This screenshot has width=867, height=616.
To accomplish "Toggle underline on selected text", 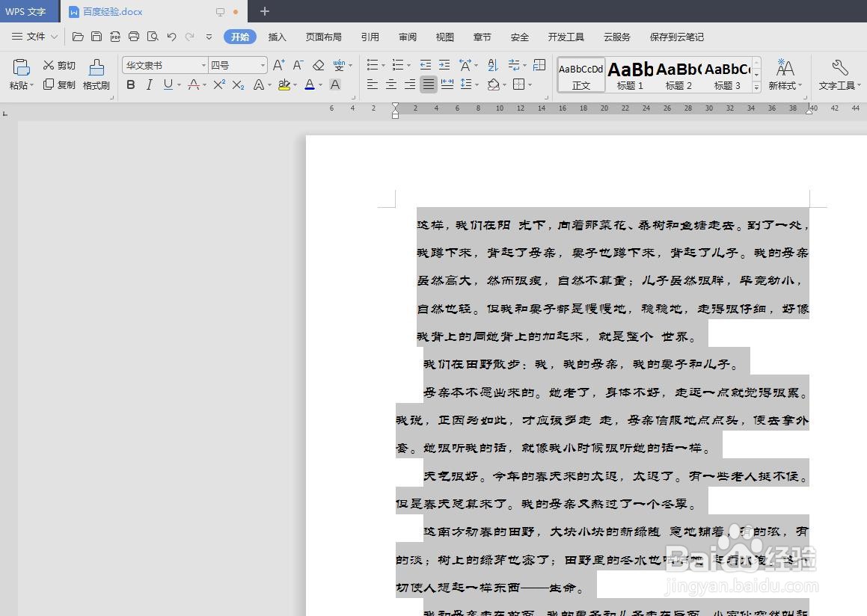I will point(168,84).
